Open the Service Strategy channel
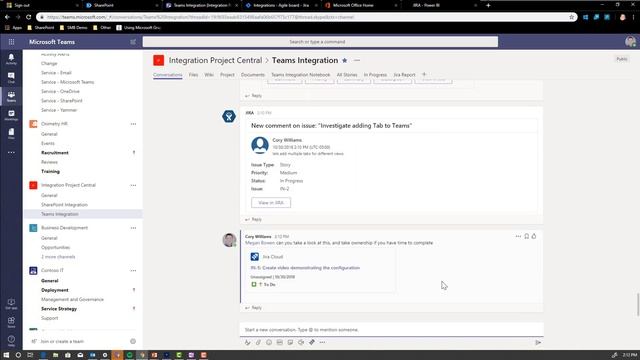The height and width of the screenshot is (360, 640). pos(59,309)
